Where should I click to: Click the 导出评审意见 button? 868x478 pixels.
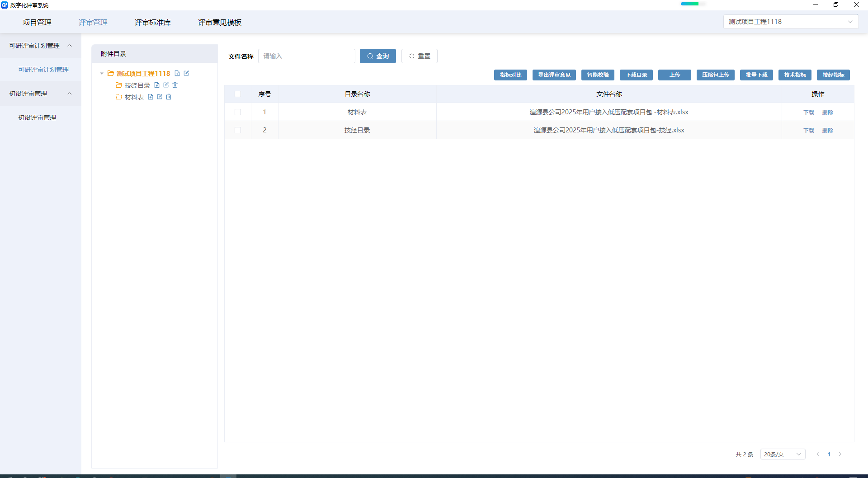tap(554, 75)
